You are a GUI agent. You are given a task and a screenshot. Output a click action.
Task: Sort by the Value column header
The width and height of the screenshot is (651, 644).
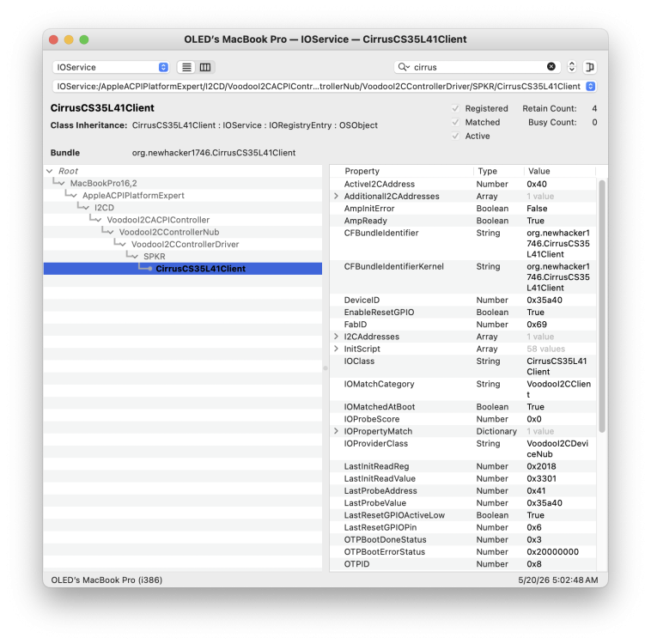[560, 171]
